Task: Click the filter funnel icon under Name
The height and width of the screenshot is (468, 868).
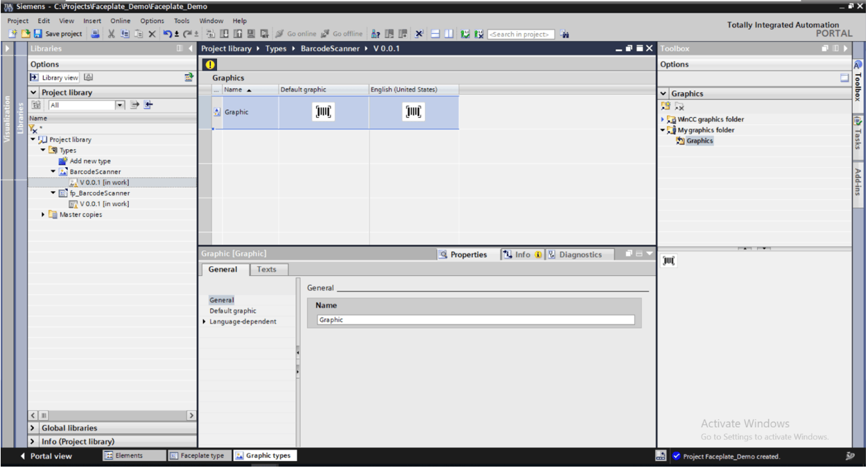Action: point(33,128)
